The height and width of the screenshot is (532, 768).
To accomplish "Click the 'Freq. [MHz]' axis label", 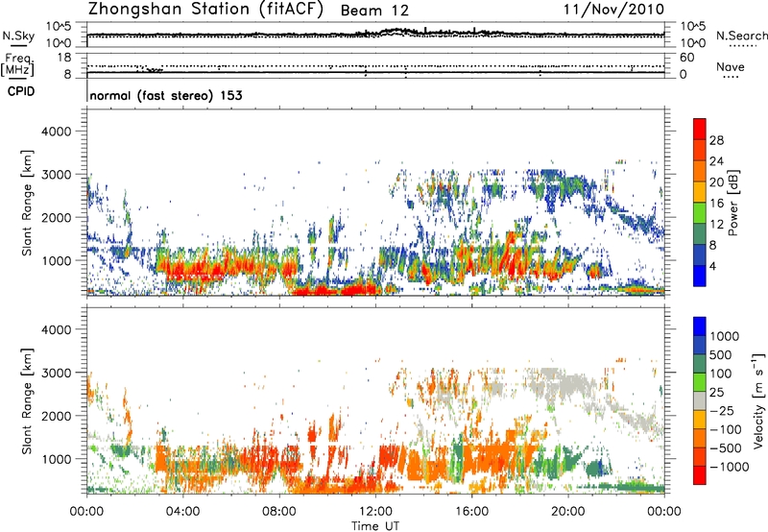I will (x=18, y=64).
